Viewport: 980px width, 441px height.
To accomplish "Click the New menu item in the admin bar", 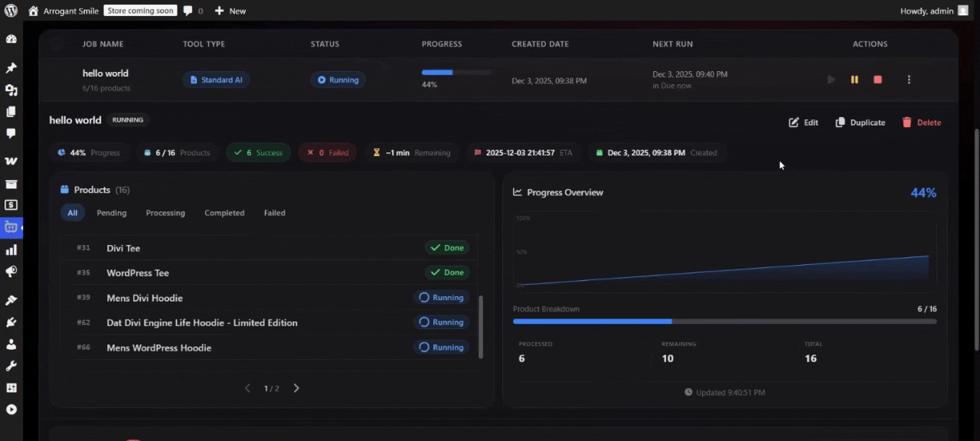I will coord(231,10).
